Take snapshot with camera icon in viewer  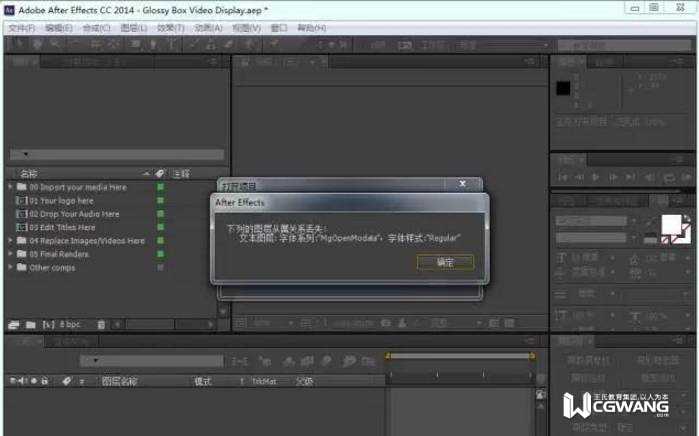coord(386,323)
